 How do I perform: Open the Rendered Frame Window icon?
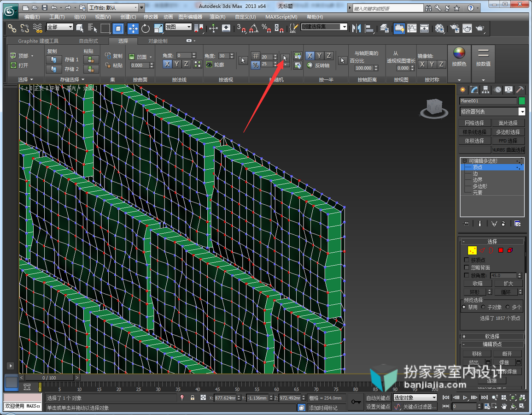pos(467,28)
